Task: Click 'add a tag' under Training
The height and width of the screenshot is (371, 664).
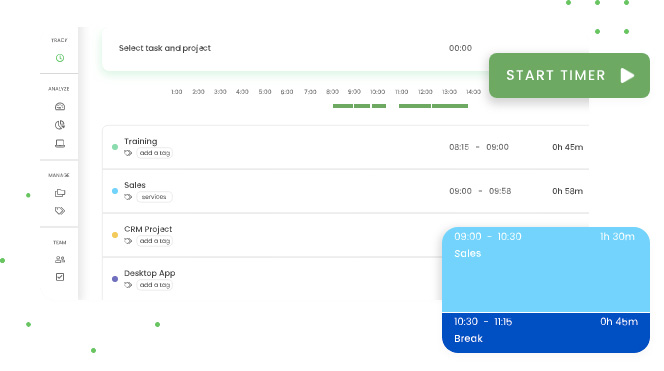Action: (x=155, y=153)
